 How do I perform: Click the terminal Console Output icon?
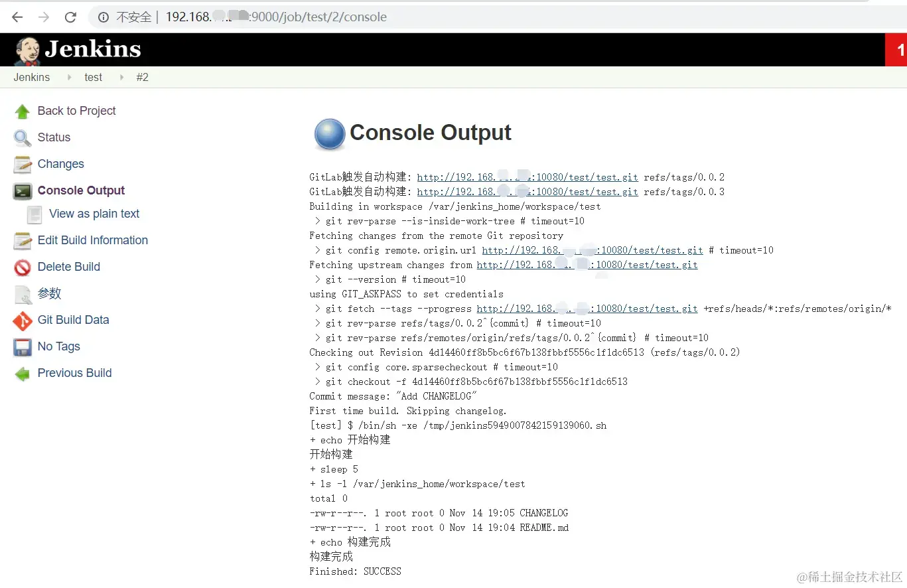[23, 191]
